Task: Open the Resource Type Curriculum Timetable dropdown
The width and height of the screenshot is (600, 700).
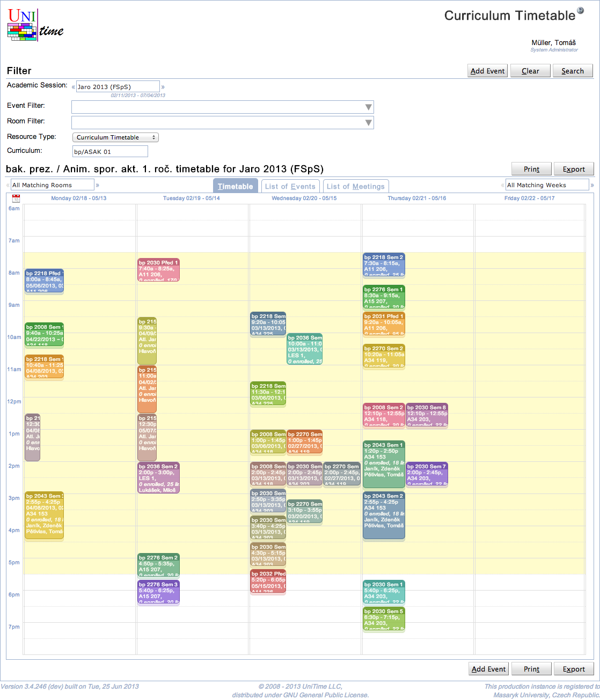Action: [115, 137]
